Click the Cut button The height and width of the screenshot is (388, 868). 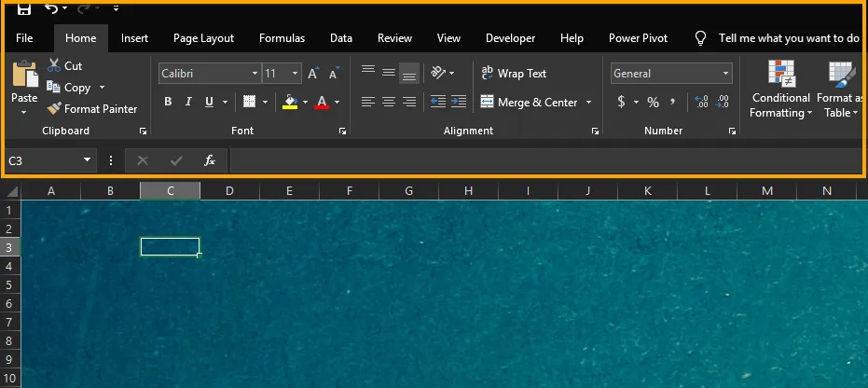[65, 66]
